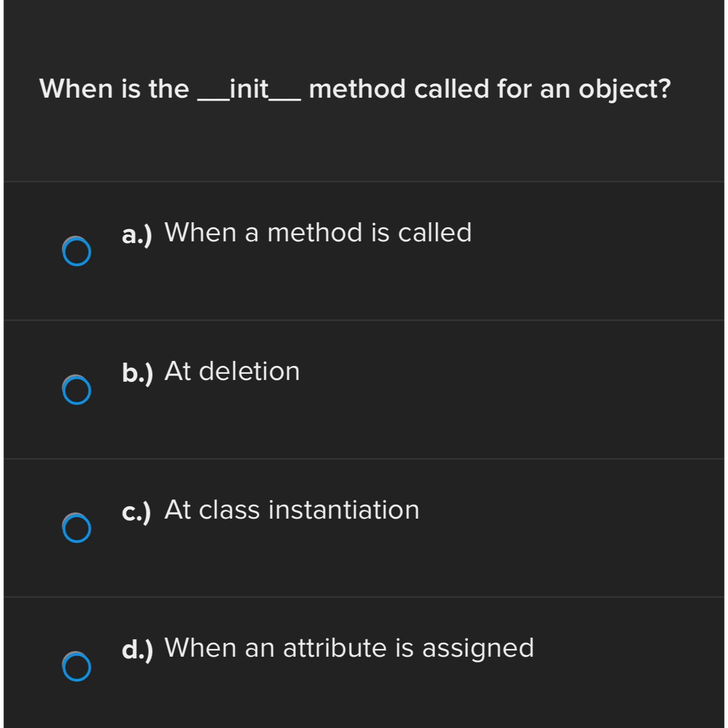
Task: Click the 'c.)' label
Action: tap(136, 510)
